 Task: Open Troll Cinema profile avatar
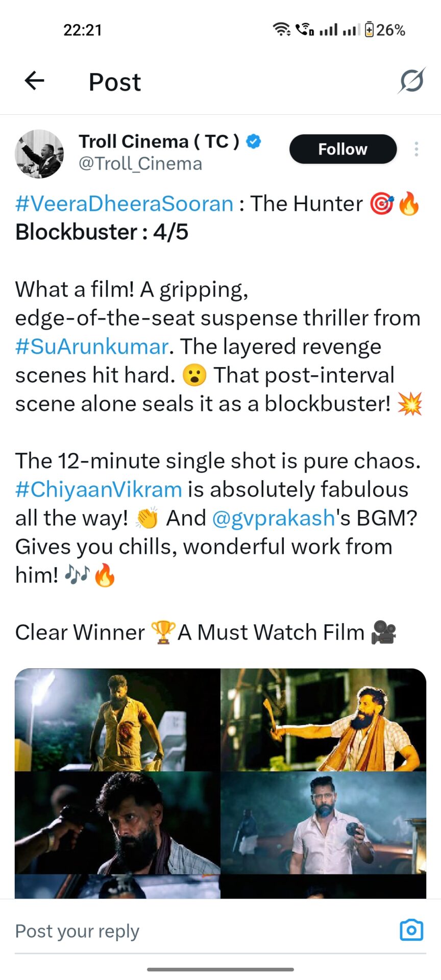39,154
